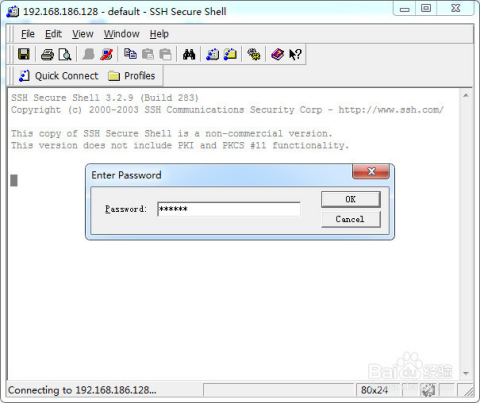Confirm password with the OK button

pyautogui.click(x=351, y=199)
